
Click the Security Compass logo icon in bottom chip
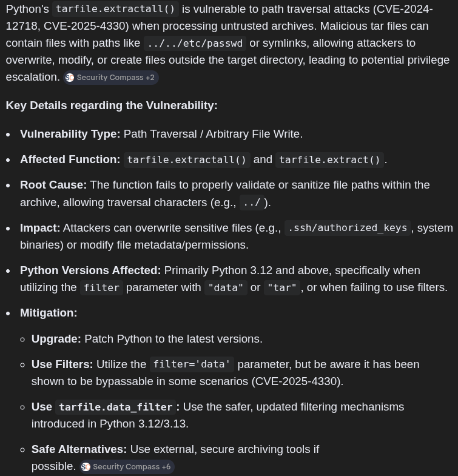point(86,467)
